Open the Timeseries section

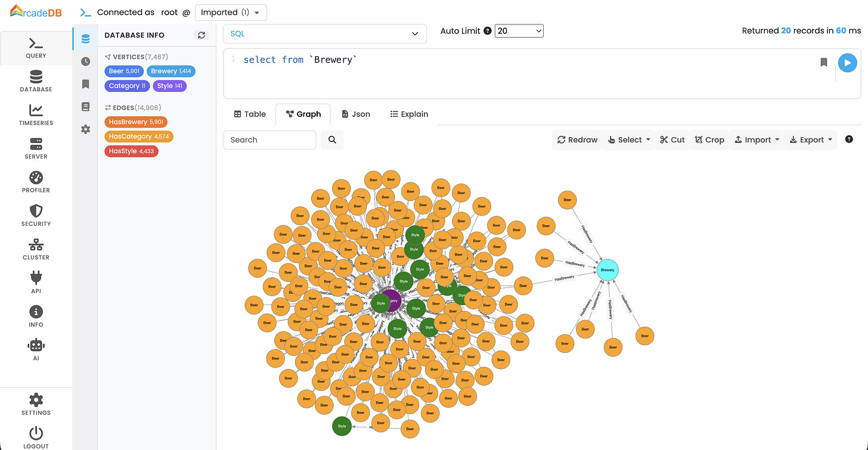(x=36, y=113)
